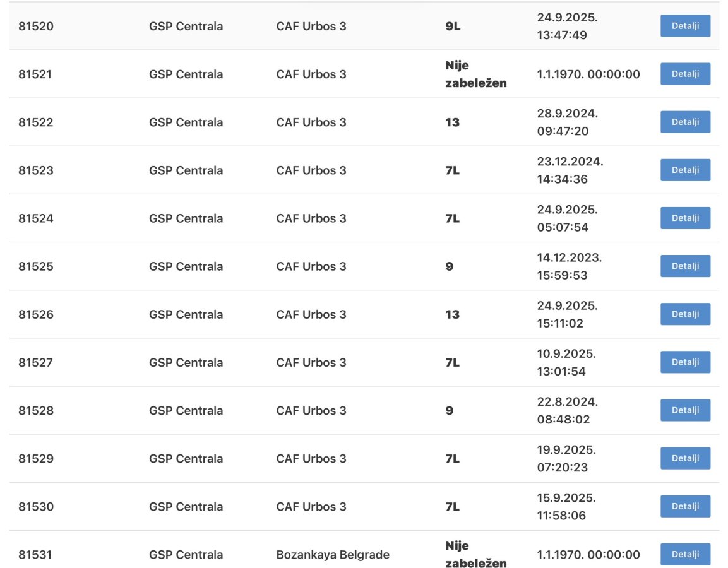Click Detalji button in row 81525
Screen dimensions: 728x568
point(685,266)
